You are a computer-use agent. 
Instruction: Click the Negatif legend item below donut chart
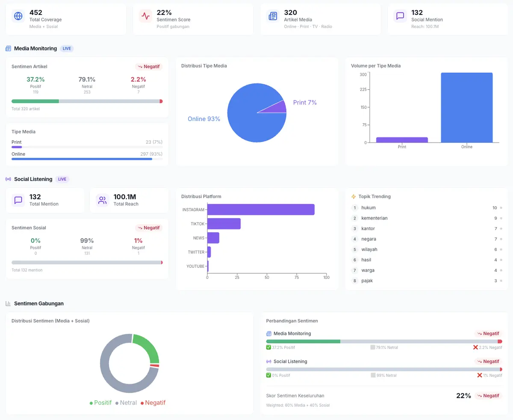(x=153, y=403)
